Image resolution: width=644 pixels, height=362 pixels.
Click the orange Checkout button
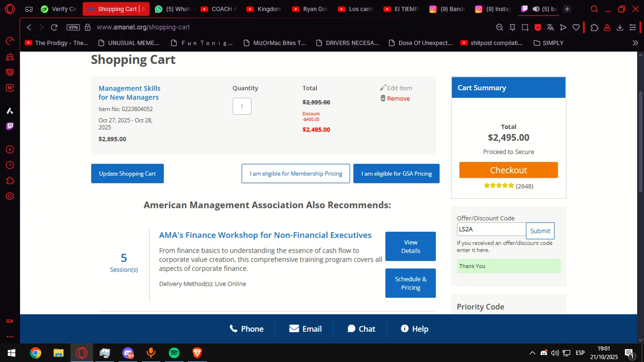pyautogui.click(x=508, y=170)
